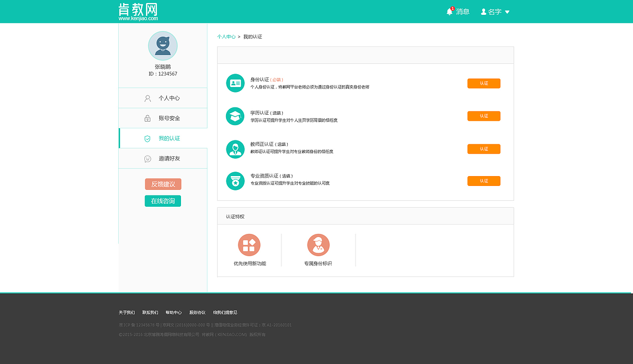Click the 学历认证 graduation cap icon
Screen dimensions: 633x364
(235, 116)
